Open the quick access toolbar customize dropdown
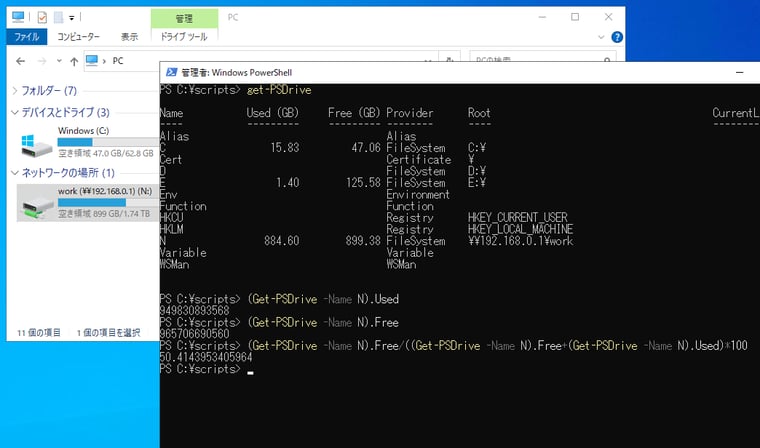This screenshot has width=760, height=448. tap(71, 18)
